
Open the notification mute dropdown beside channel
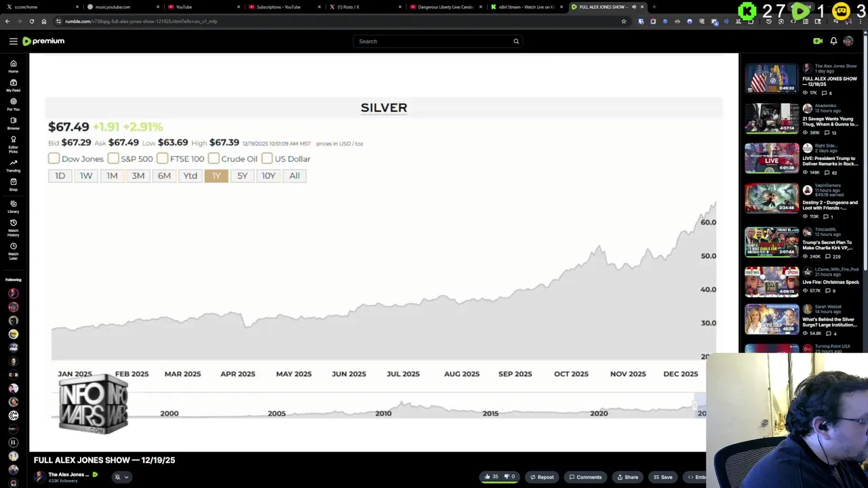pyautogui.click(x=121, y=476)
